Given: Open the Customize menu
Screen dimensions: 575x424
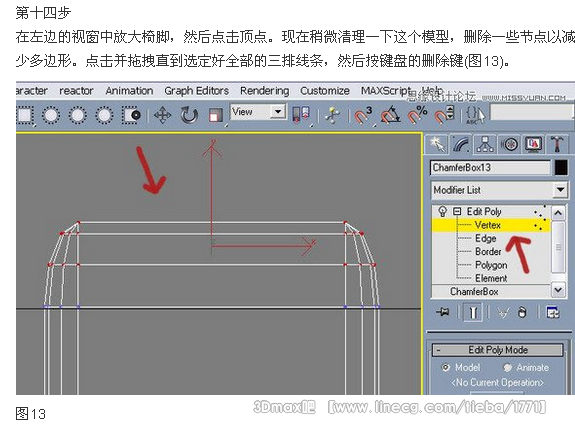Looking at the screenshot, I should click(x=325, y=91).
